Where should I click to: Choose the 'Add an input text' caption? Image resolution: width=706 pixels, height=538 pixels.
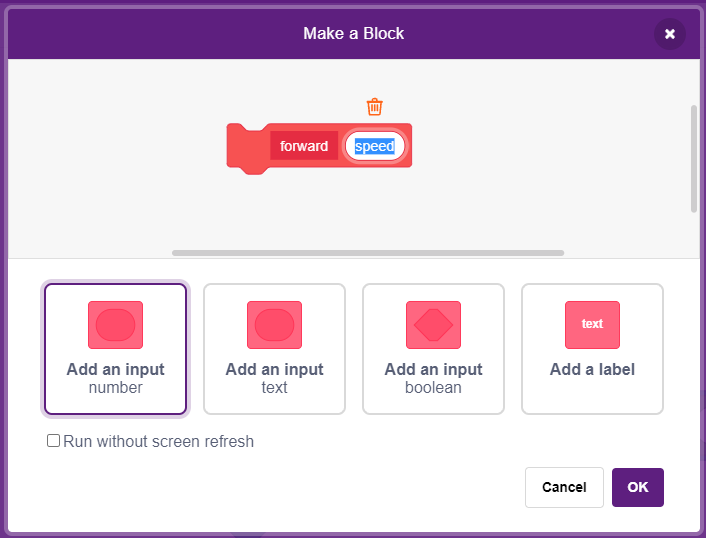(x=274, y=378)
